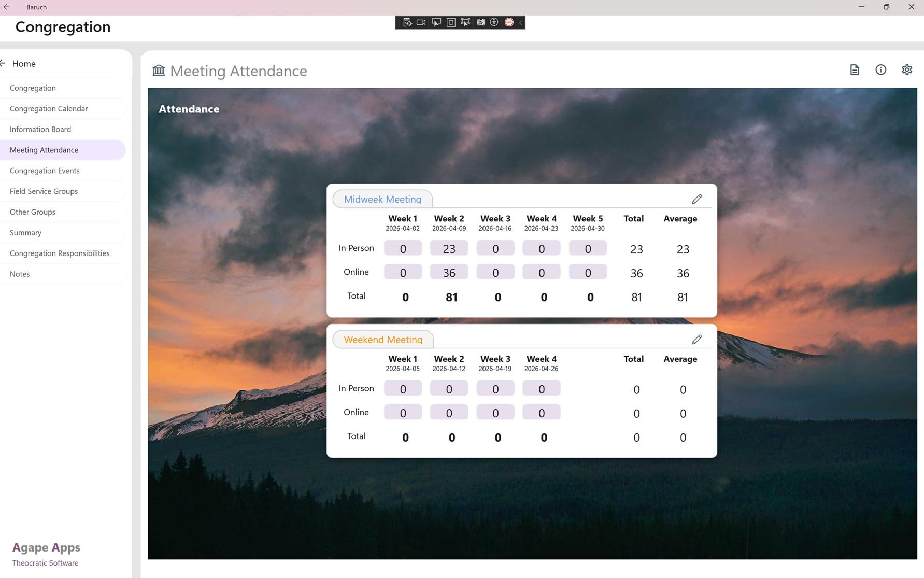This screenshot has height=578, width=924.
Task: Go back using the Home arrow
Action: (4, 63)
